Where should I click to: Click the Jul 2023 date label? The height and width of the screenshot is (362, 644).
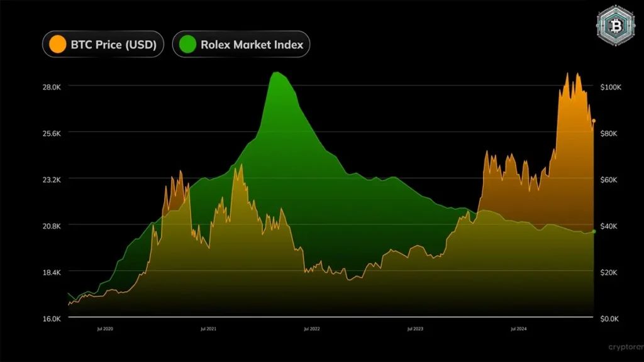click(x=415, y=329)
